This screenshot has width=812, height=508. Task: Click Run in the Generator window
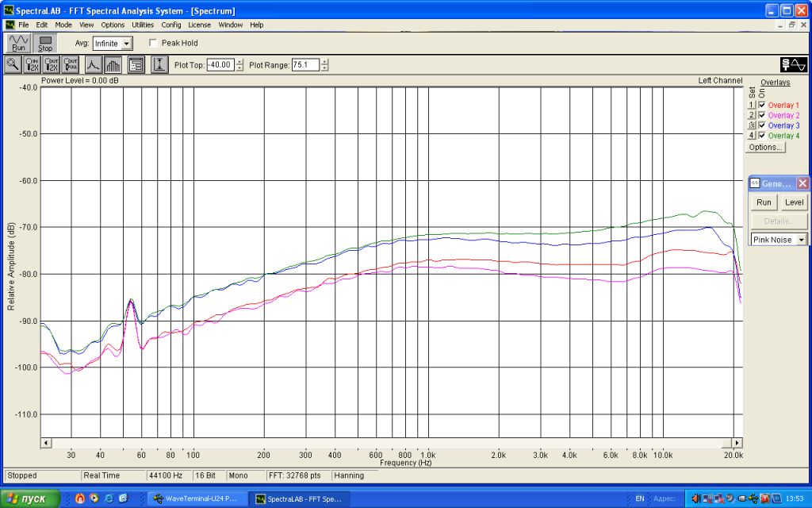point(764,202)
